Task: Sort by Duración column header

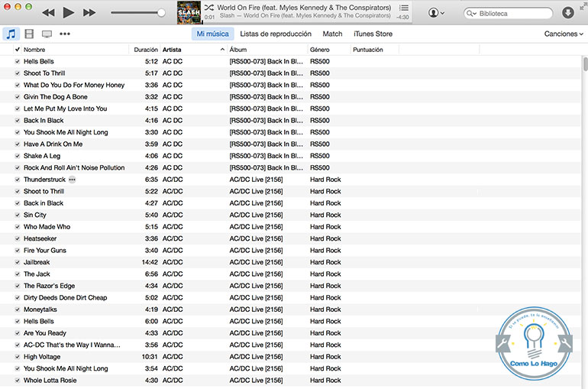Action: (146, 50)
